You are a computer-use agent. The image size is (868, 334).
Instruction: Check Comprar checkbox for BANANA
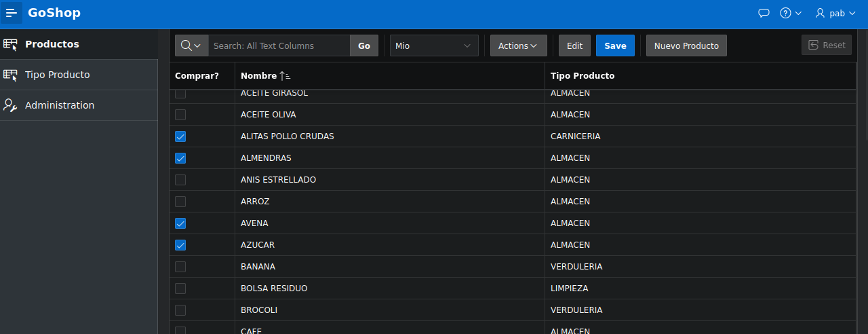pyautogui.click(x=180, y=267)
